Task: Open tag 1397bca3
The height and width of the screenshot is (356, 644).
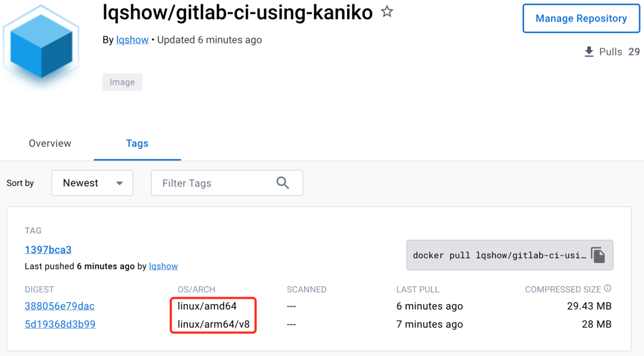Action: (x=48, y=250)
